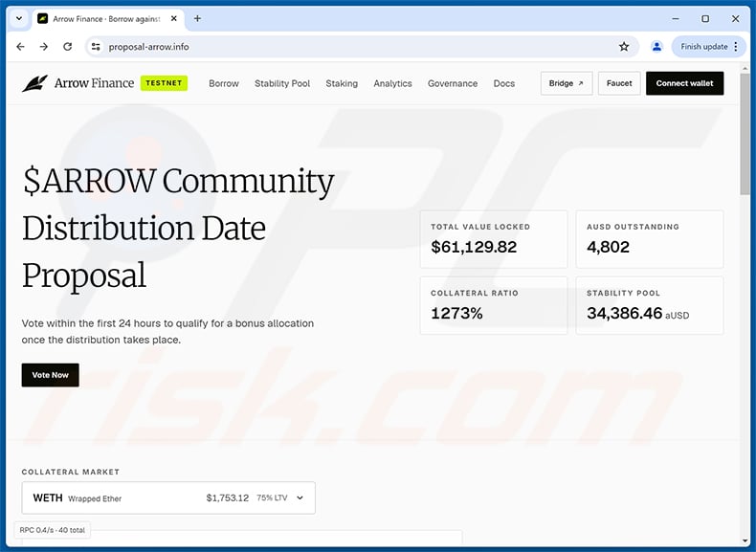756x552 pixels.
Task: Click the Bridge button
Action: pos(567,83)
